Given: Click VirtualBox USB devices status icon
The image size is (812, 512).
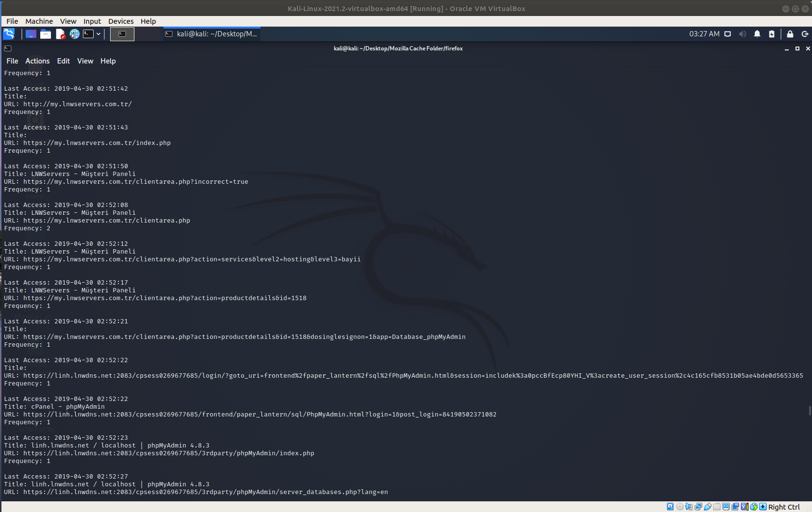Looking at the screenshot, I should (x=708, y=507).
